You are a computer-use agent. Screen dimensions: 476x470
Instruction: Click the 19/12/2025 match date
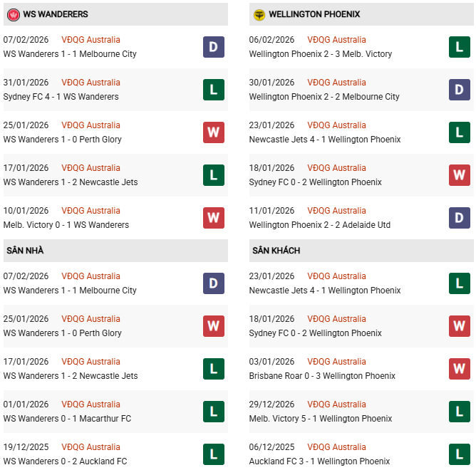pyautogui.click(x=26, y=447)
